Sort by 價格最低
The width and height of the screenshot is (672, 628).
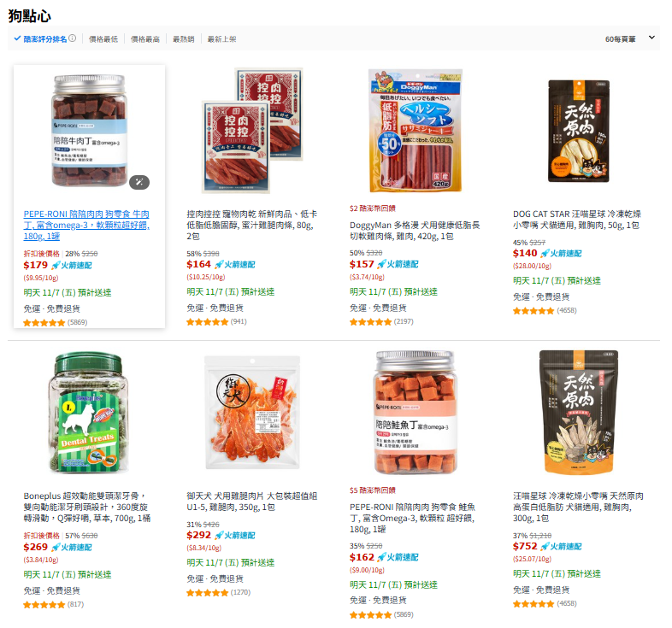tap(103, 39)
